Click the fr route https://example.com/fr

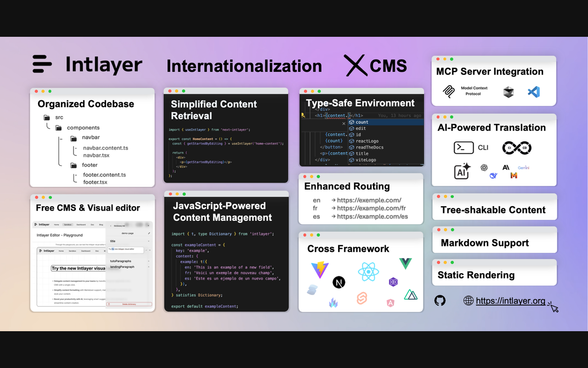[x=359, y=208]
